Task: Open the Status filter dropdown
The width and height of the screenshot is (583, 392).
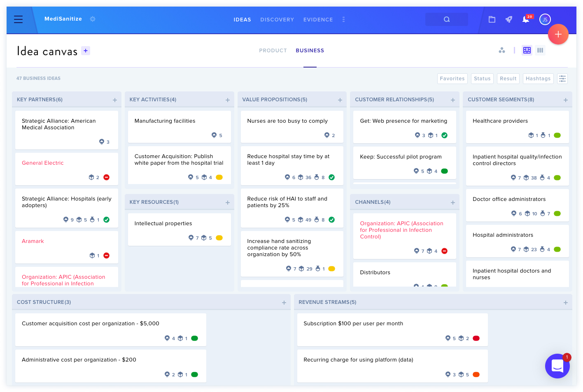Action: point(482,79)
